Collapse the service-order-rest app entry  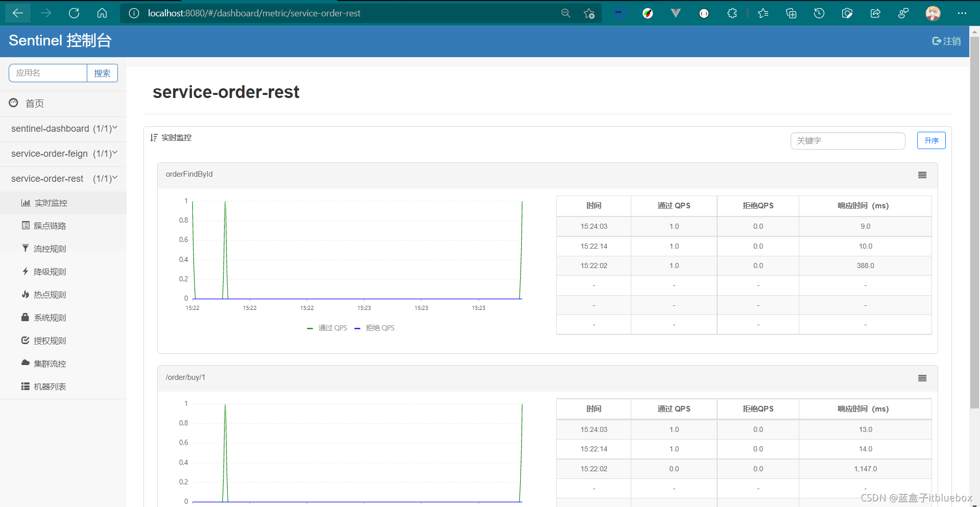[x=63, y=179]
